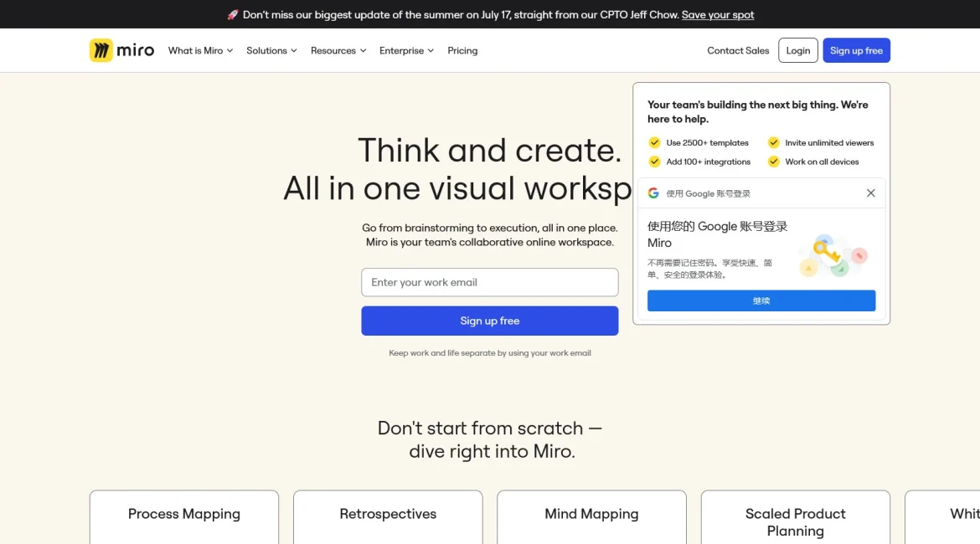Close the Google sign-in popup
The image size is (980, 544).
[870, 193]
